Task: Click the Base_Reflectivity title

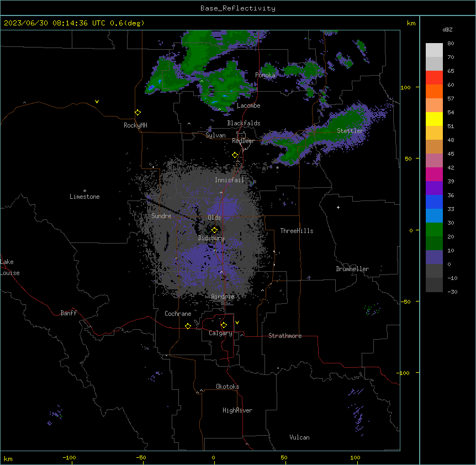Action: (x=238, y=8)
